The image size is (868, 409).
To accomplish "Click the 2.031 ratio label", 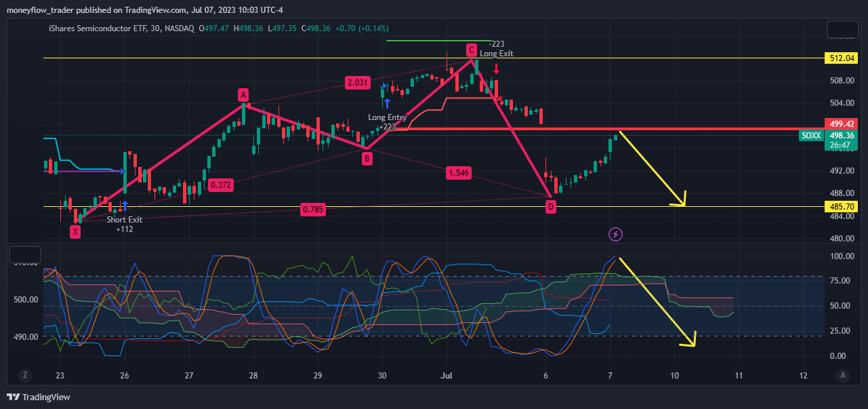I will point(357,83).
